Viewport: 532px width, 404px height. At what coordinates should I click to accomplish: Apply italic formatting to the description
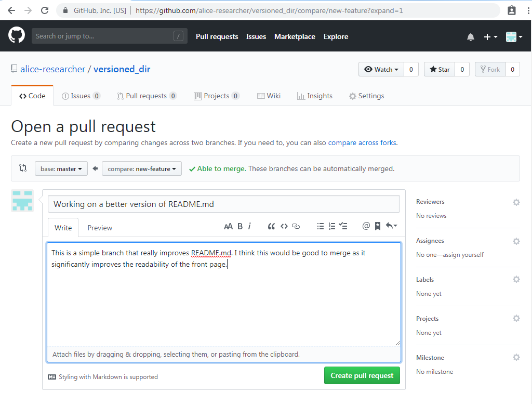click(250, 226)
